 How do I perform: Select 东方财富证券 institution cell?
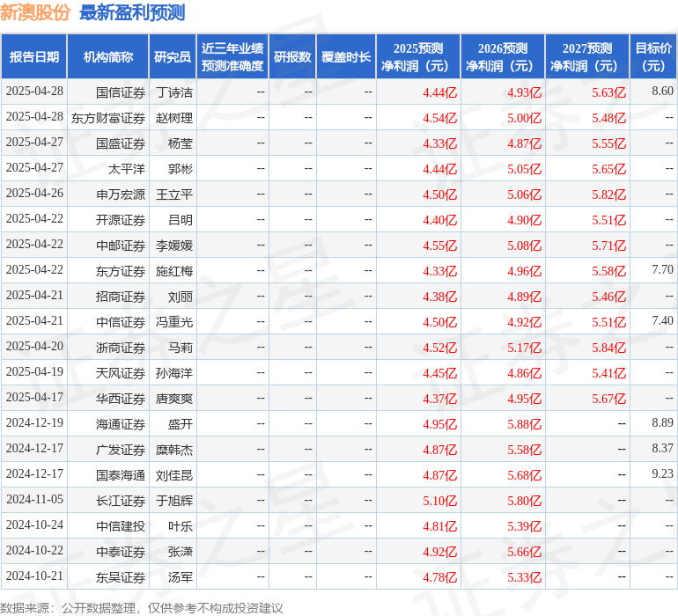point(108,118)
